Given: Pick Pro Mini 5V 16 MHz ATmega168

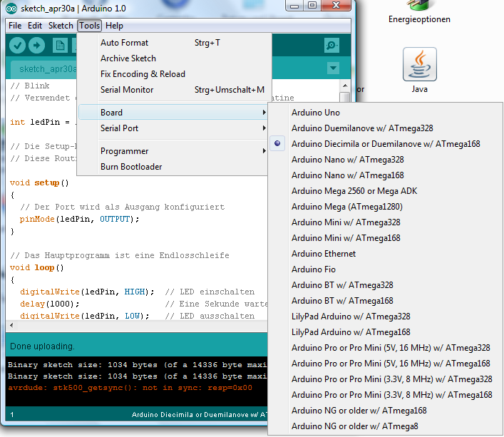Looking at the screenshot, I should (x=386, y=364).
